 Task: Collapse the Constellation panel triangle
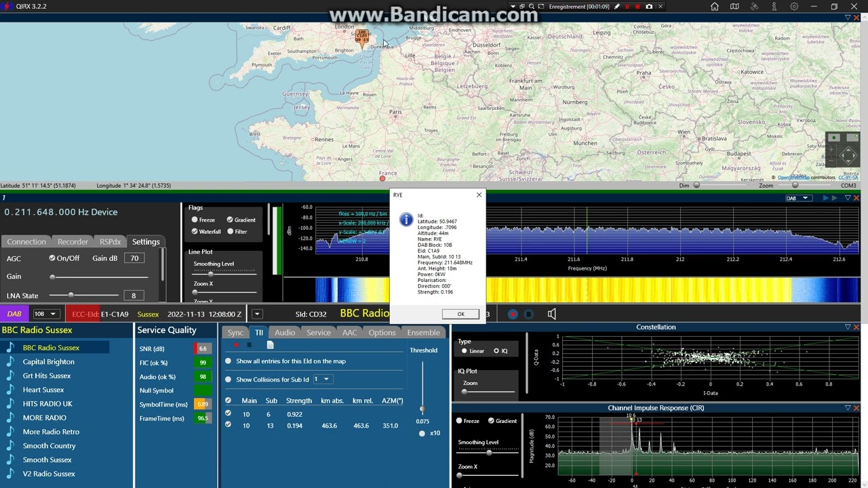click(x=848, y=327)
